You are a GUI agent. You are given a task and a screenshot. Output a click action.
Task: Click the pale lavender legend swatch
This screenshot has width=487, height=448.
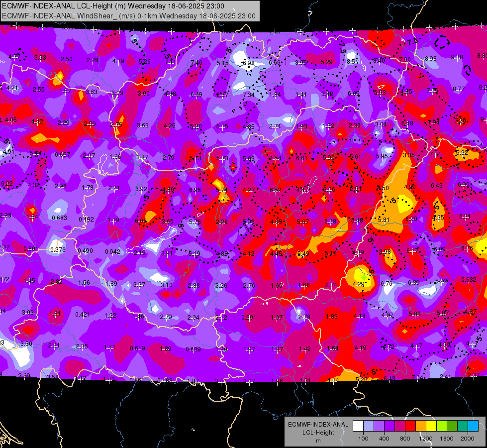click(x=369, y=426)
